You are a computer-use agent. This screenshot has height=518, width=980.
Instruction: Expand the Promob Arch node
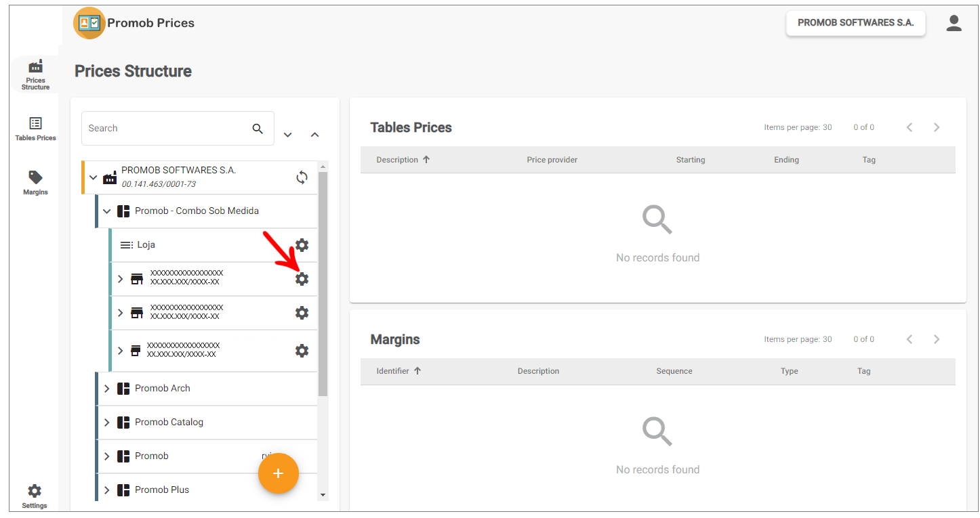106,389
